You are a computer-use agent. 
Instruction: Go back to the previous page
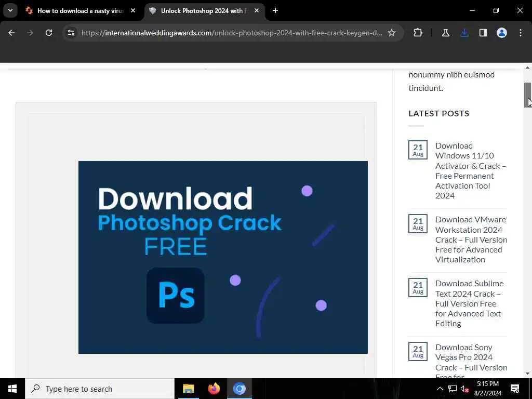point(11,33)
